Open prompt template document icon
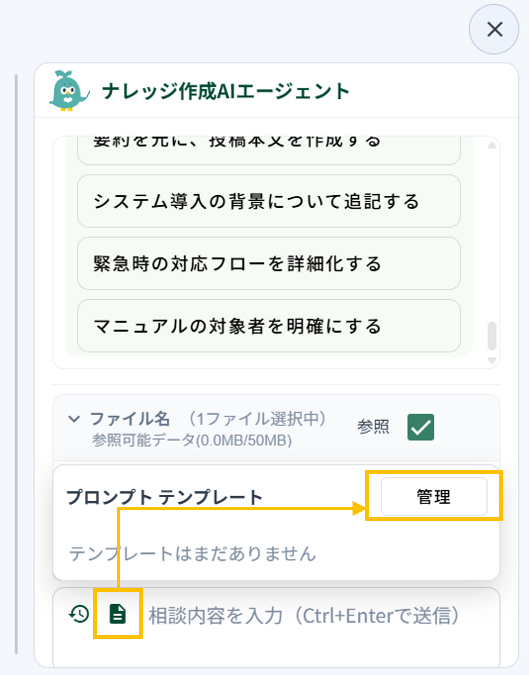The height and width of the screenshot is (675, 529). [118, 614]
